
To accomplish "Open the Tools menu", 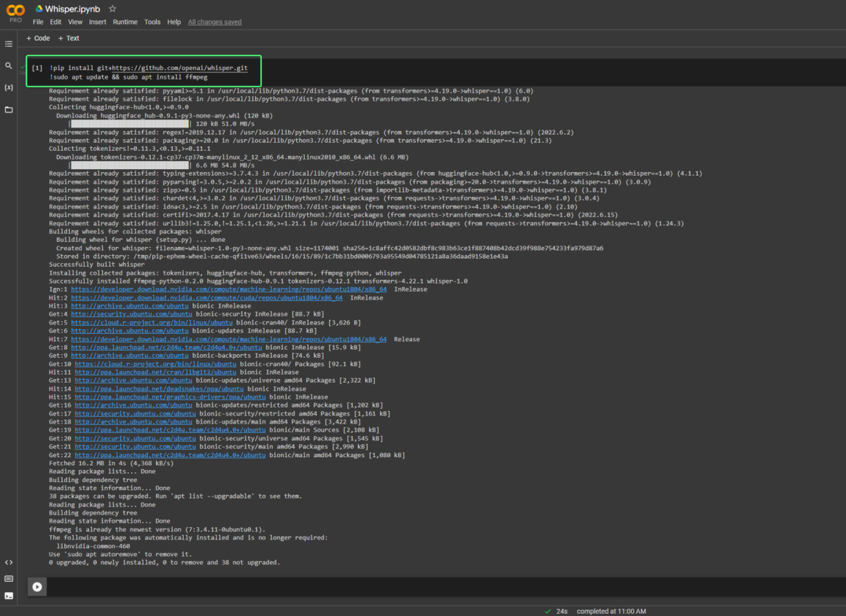I will 152,22.
